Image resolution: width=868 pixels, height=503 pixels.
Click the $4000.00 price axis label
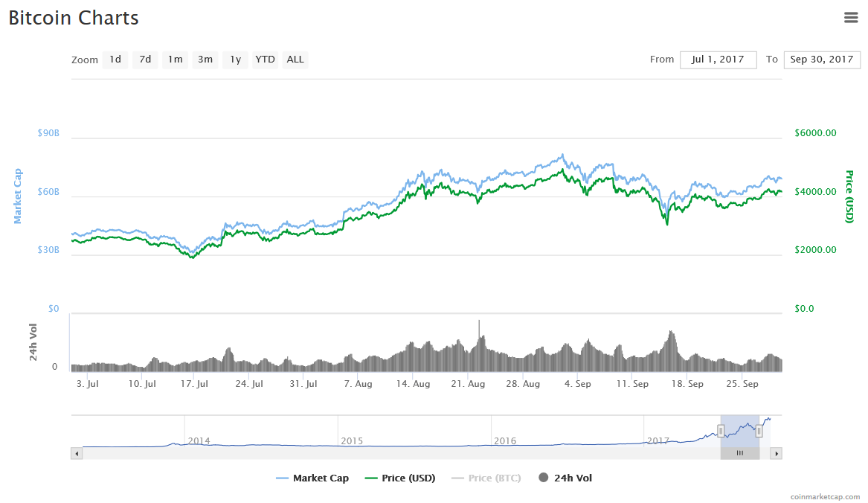[x=815, y=192]
